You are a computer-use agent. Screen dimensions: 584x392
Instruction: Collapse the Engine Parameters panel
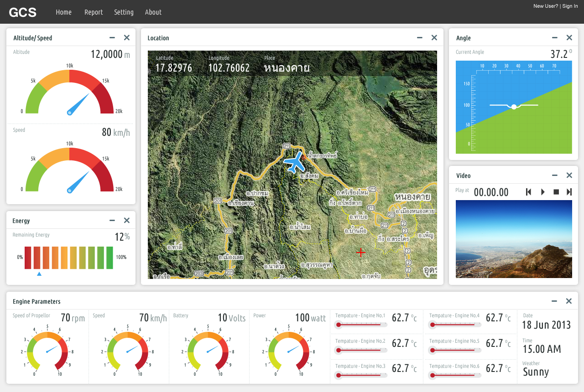click(x=554, y=301)
